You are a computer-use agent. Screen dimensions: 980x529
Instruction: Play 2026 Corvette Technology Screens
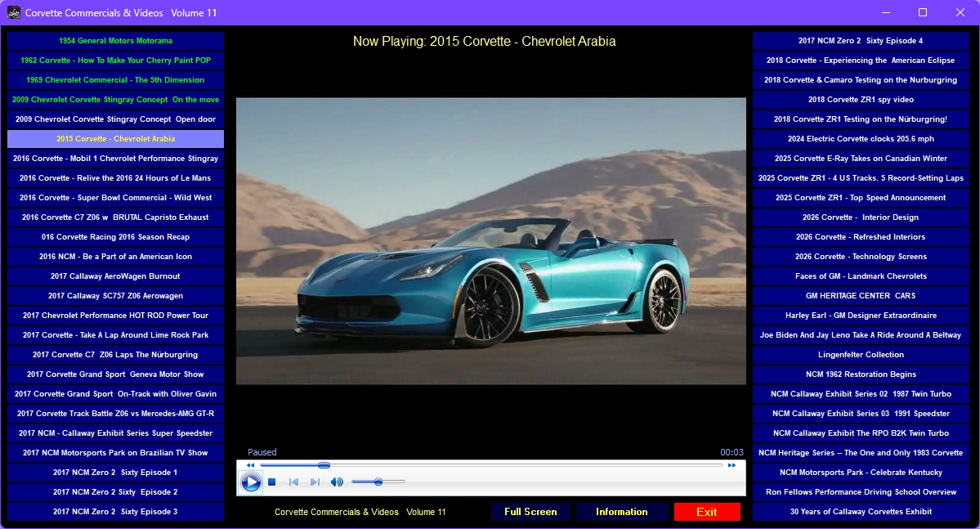(x=861, y=257)
